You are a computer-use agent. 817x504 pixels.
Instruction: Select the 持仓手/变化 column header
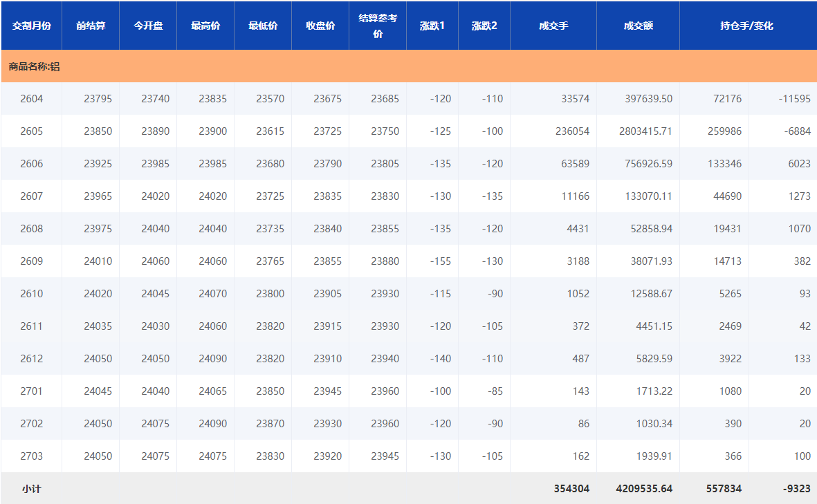(747, 26)
